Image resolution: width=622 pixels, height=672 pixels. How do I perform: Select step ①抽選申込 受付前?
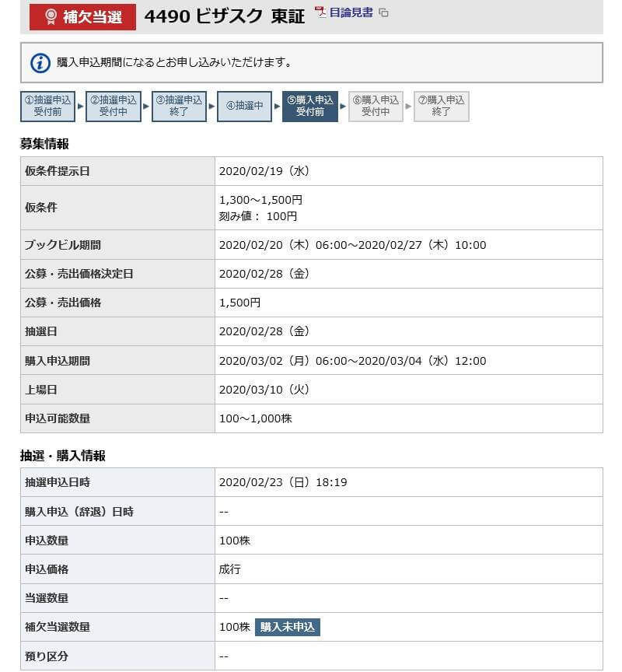click(48, 107)
